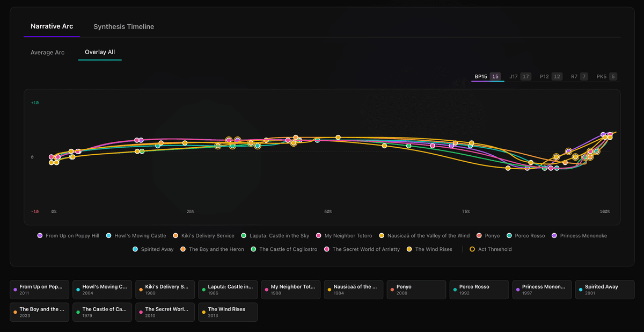Open the Ponyo 2008 film card
Screen dimensions: 644x332
click(x=416, y=290)
